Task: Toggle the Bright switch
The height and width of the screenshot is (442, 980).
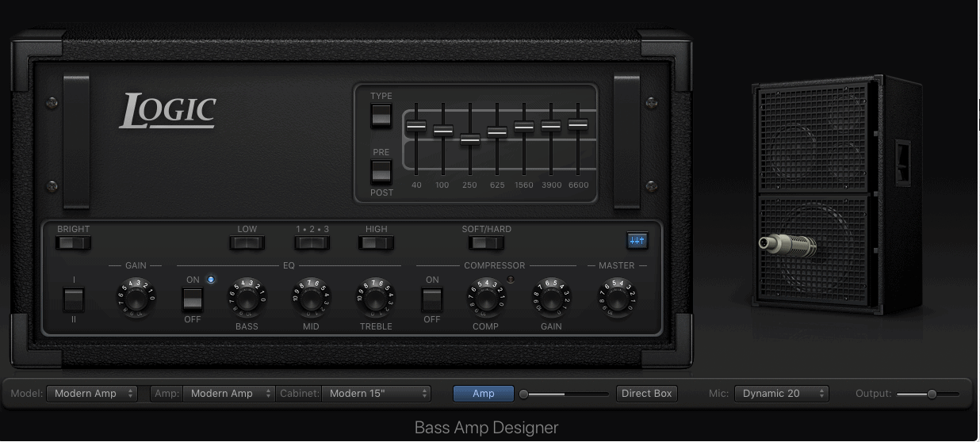Action: tap(73, 242)
